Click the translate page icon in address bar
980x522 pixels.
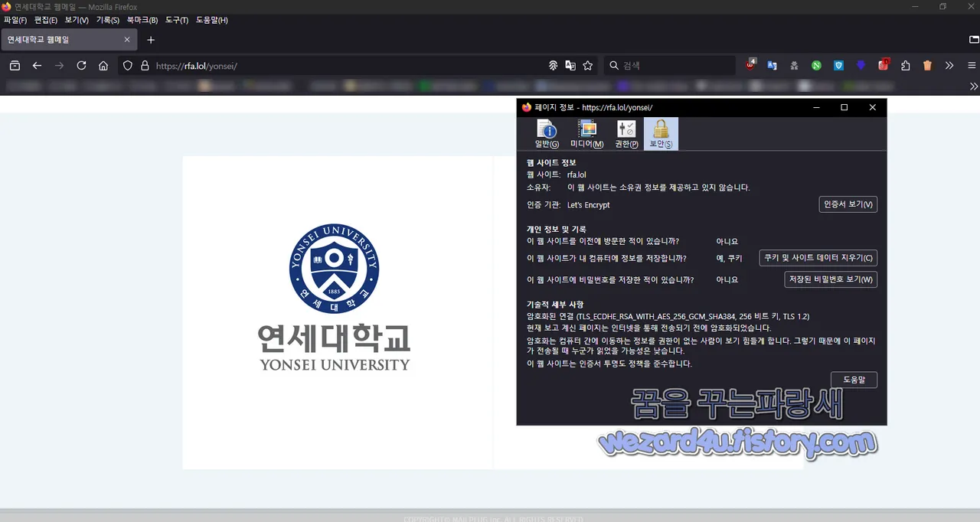click(x=570, y=66)
